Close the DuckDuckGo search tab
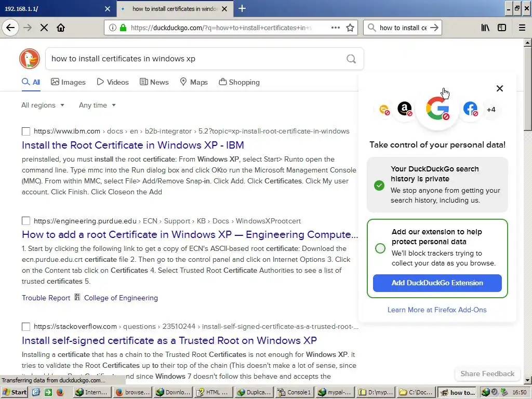532x399 pixels. coord(224,9)
